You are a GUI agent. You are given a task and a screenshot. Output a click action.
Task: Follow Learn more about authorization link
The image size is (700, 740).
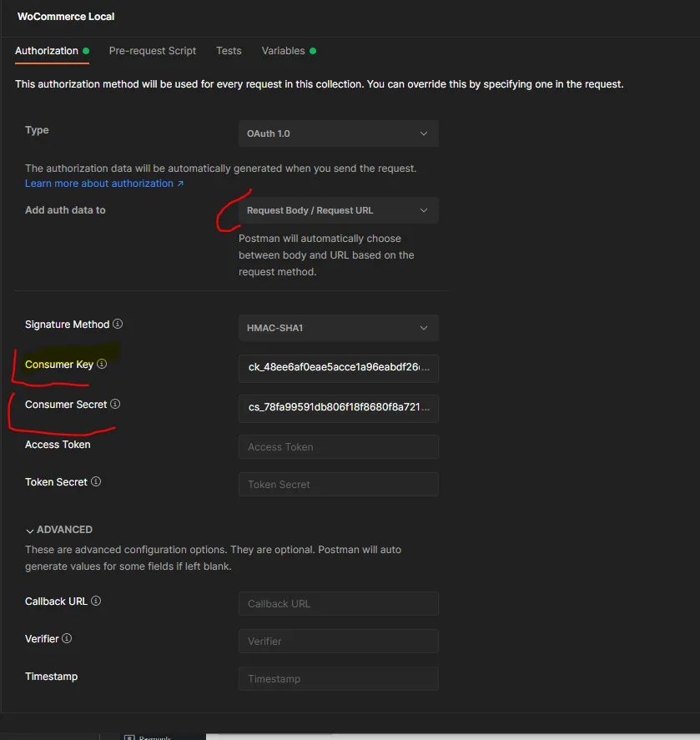coord(103,184)
